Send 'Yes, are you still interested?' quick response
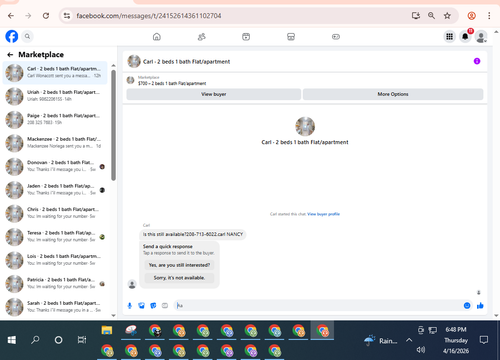This screenshot has width=500, height=360. click(179, 265)
